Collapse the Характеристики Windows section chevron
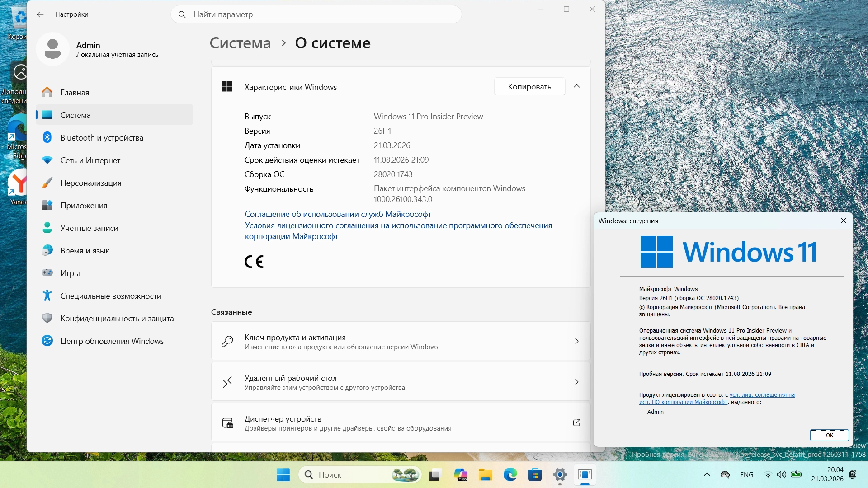 (x=576, y=86)
